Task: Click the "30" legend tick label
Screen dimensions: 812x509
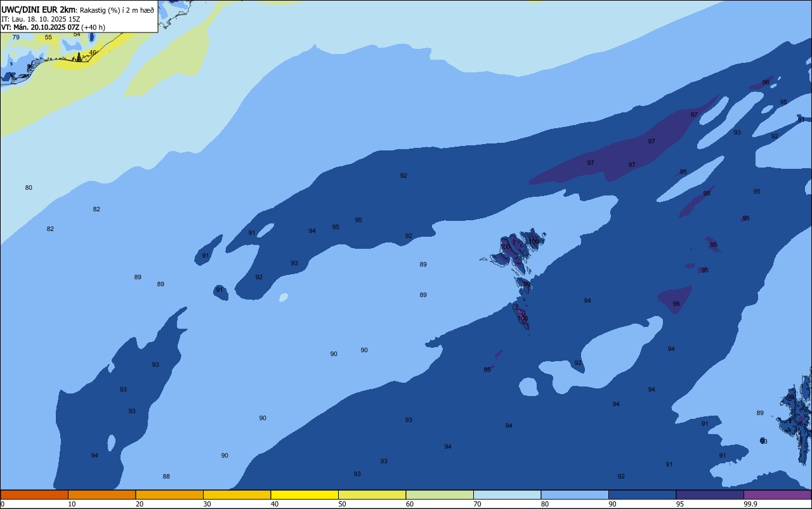Action: (207, 504)
